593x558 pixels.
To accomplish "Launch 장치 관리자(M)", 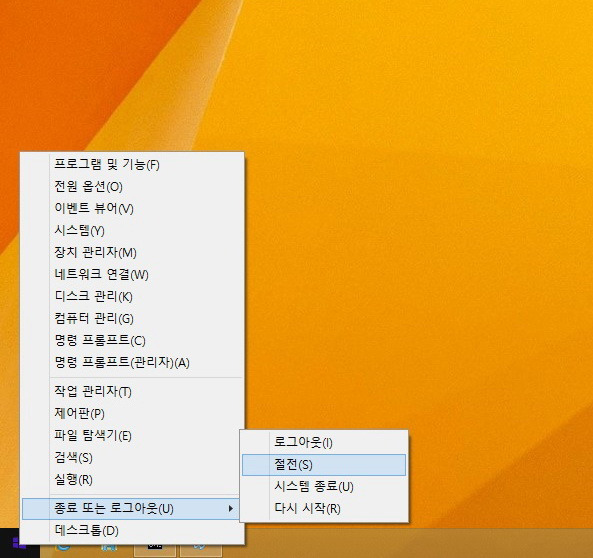I will (x=132, y=252).
